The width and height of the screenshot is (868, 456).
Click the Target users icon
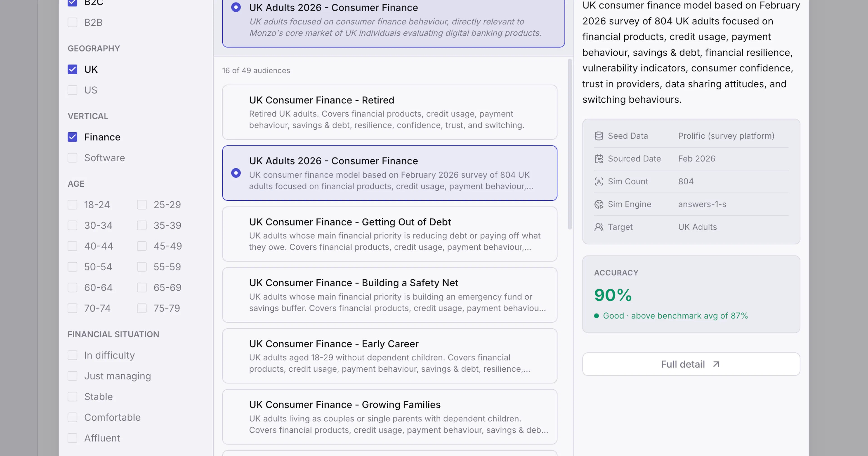[x=598, y=227]
